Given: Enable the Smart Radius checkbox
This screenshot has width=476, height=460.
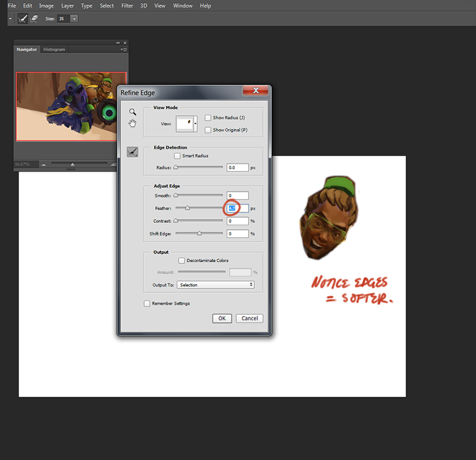Looking at the screenshot, I should tap(177, 156).
